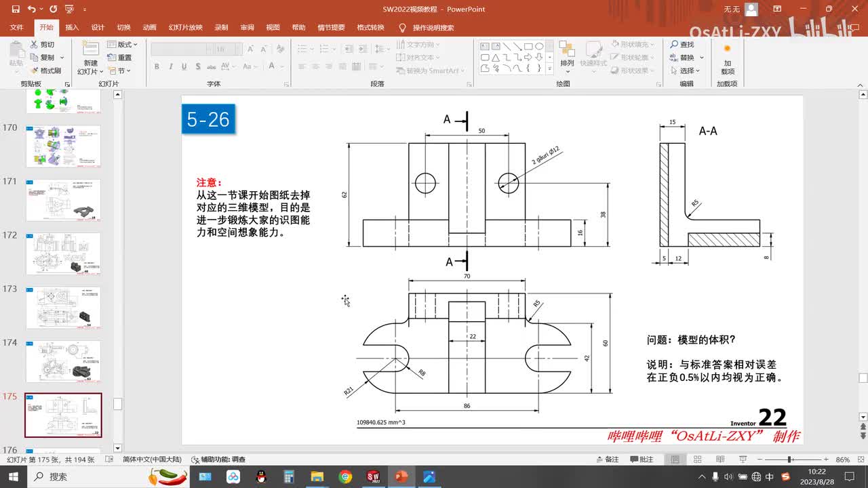Click Accessibility (辅助功能: 调查) in status bar

218,459
